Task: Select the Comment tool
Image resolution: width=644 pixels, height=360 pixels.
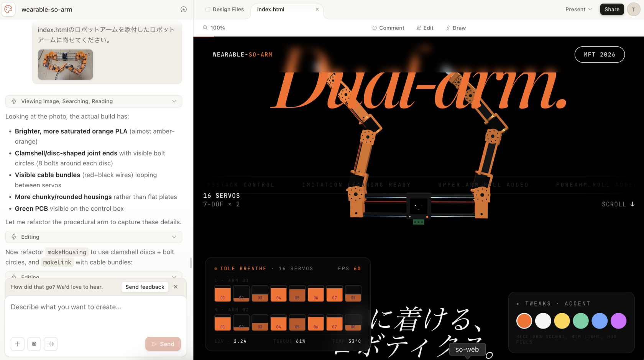Action: pos(388,28)
